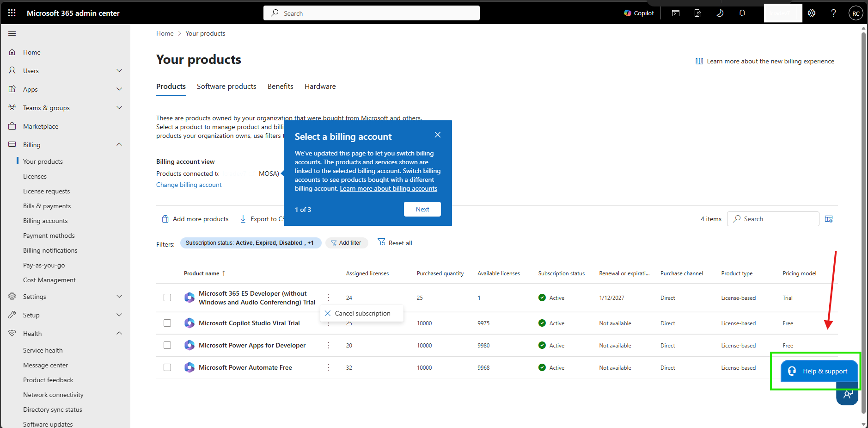Switch to the Hardware tab
Image resolution: width=868 pixels, height=428 pixels.
click(x=320, y=87)
